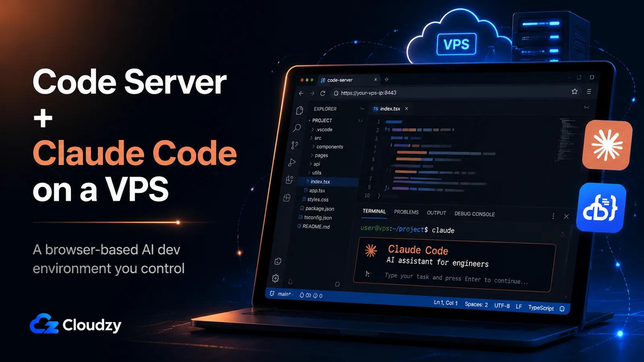Expand the components folder
This screenshot has width=644, height=362.
[328, 147]
